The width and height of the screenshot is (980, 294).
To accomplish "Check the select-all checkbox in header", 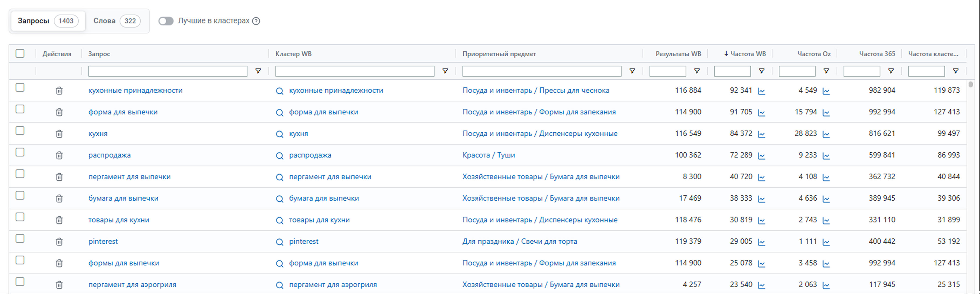I will point(20,53).
